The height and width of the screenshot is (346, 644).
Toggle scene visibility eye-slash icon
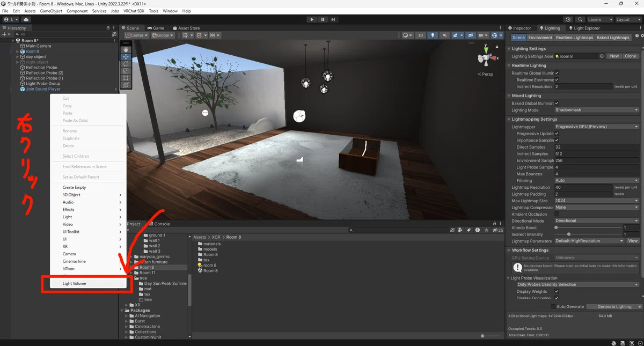pos(470,35)
